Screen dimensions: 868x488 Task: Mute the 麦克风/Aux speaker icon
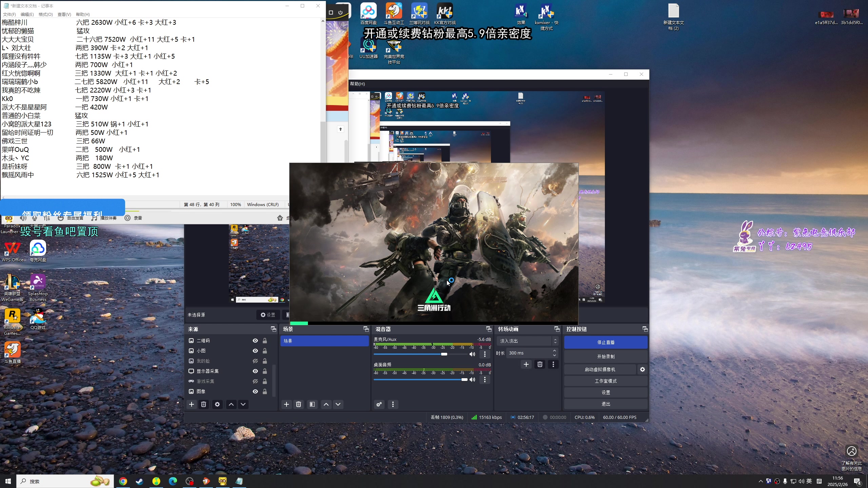click(472, 354)
